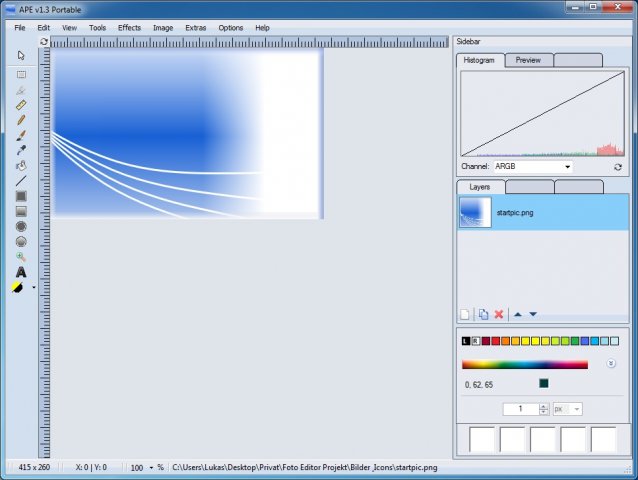Activate the Zoom magnifier tool

tap(21, 257)
